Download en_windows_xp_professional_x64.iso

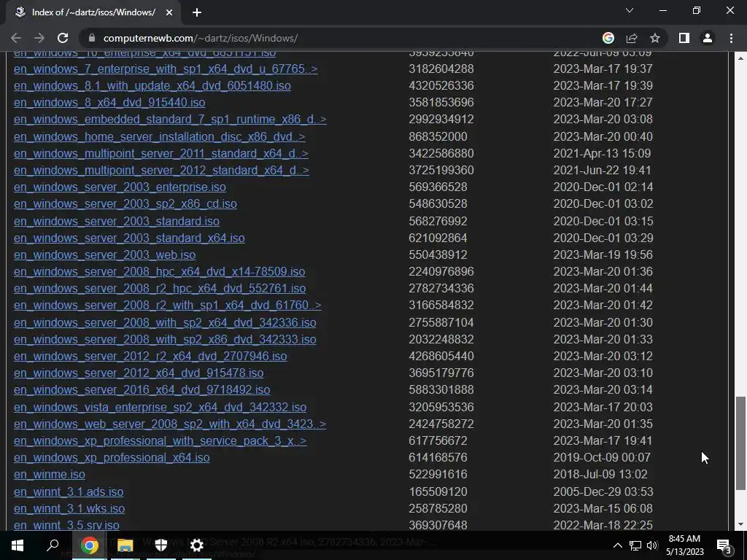(112, 458)
